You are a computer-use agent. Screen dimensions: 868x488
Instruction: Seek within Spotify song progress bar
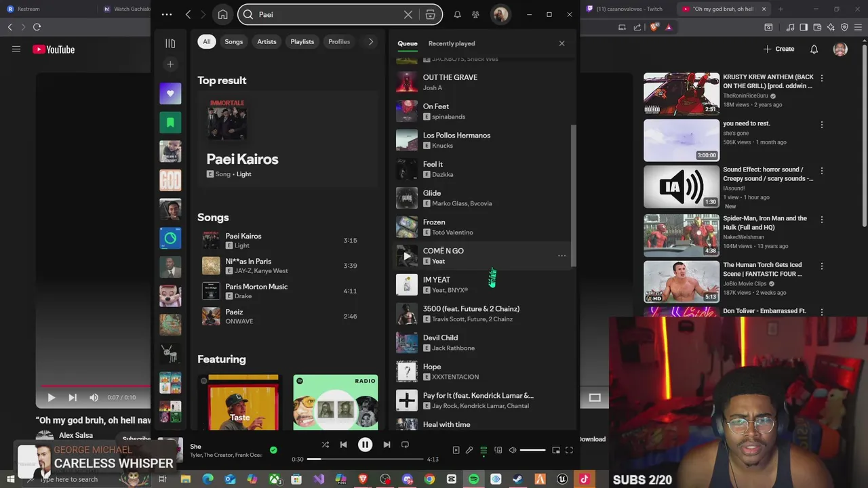[x=365, y=460]
